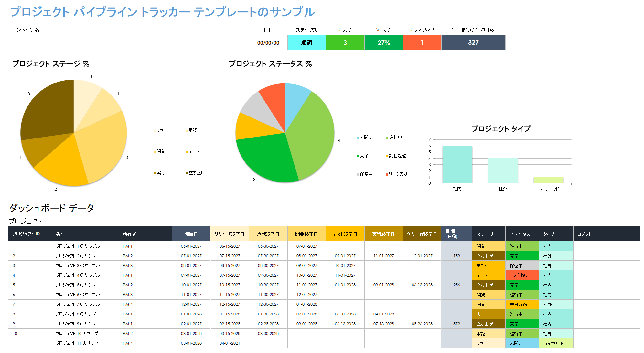Select the プロジェクト 5 のサンプル name cell

(85, 285)
